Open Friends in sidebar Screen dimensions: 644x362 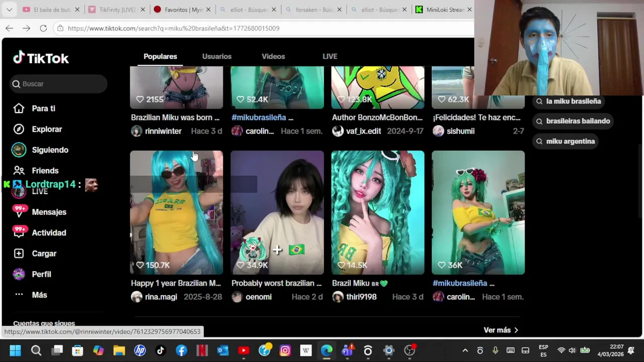click(45, 170)
